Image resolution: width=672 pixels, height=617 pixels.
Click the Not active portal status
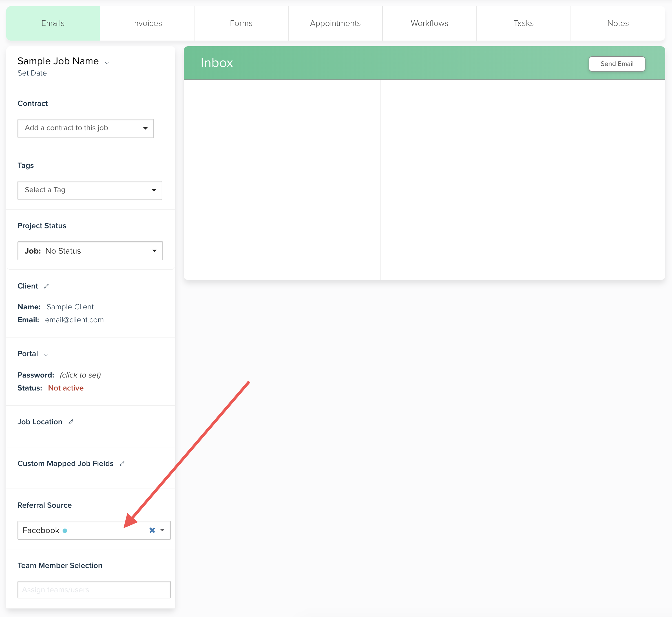pos(66,388)
